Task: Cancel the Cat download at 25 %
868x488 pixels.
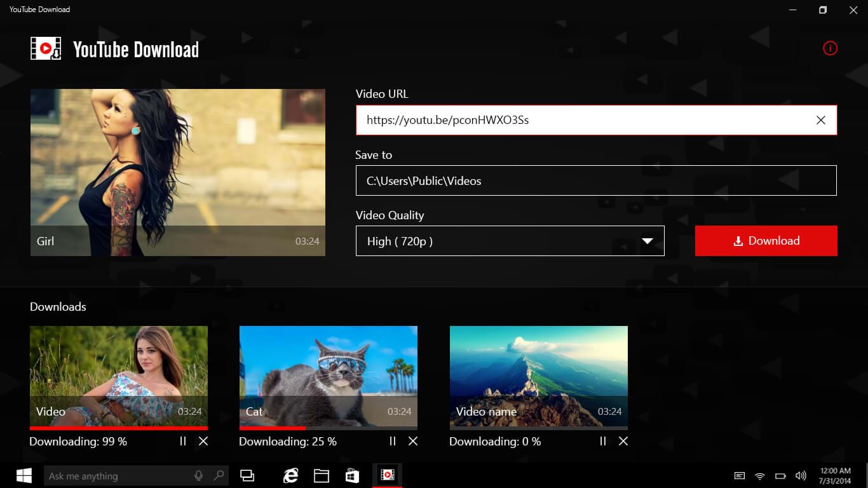Action: pos(413,441)
